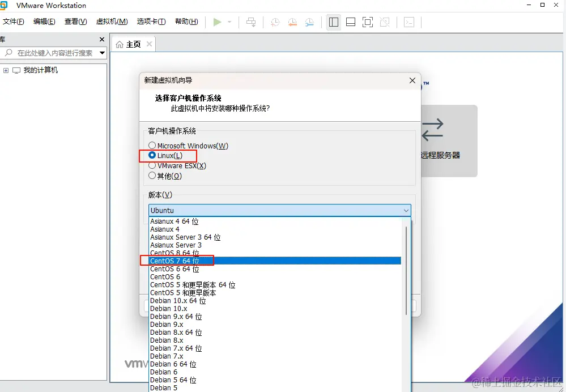This screenshot has width=566, height=392.
Task: Choose CentOS 7 64 位 from list
Action: click(x=275, y=261)
